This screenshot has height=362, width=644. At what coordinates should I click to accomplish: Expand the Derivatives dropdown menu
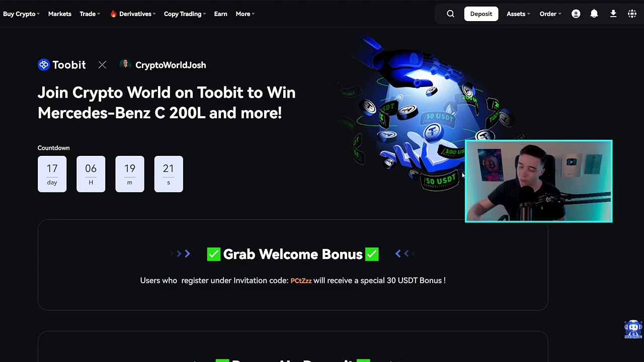click(x=133, y=14)
